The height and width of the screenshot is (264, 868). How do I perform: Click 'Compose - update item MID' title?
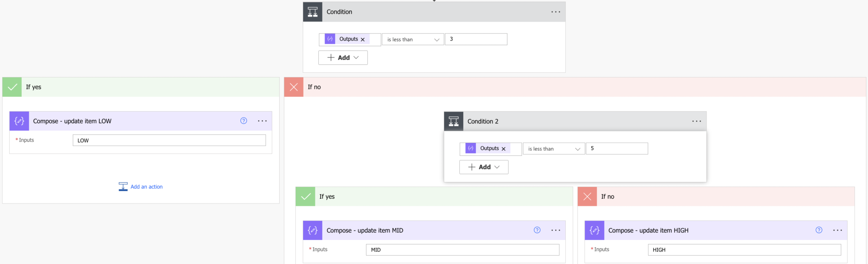[x=365, y=231]
